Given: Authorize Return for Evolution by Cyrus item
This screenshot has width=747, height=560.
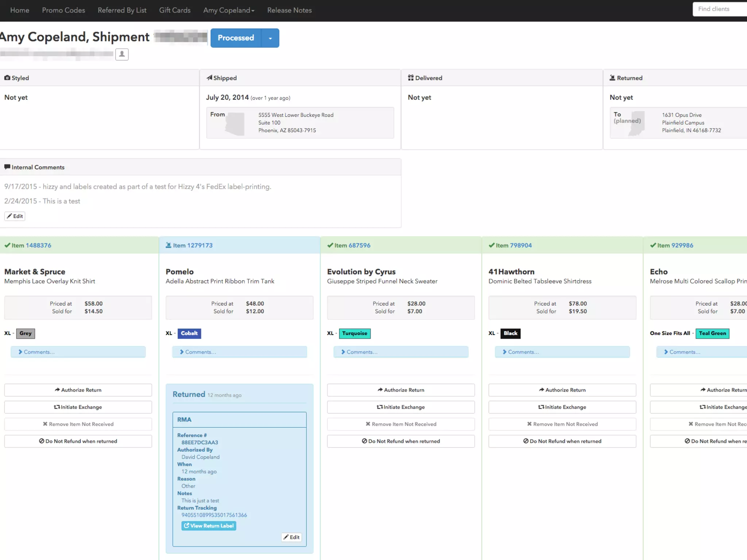Looking at the screenshot, I should 401,390.
